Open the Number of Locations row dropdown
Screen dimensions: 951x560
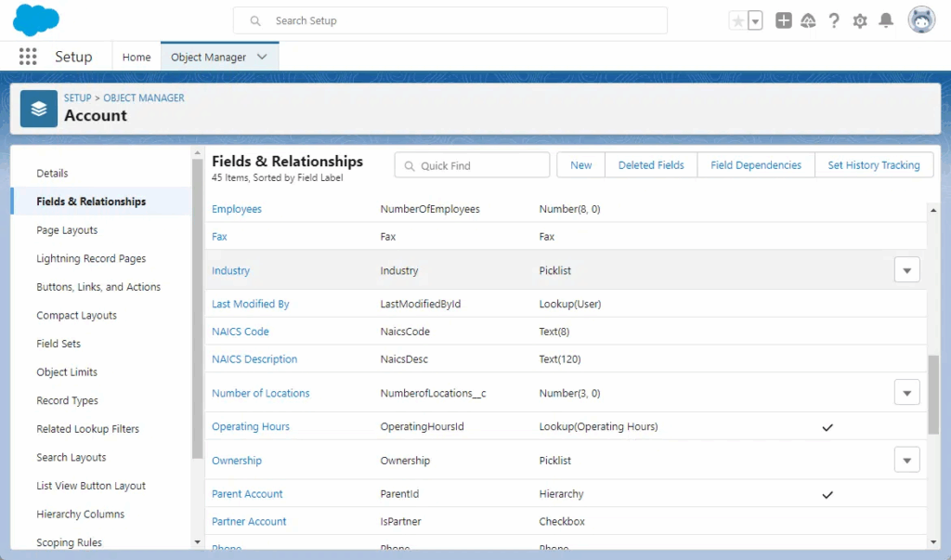coord(906,393)
